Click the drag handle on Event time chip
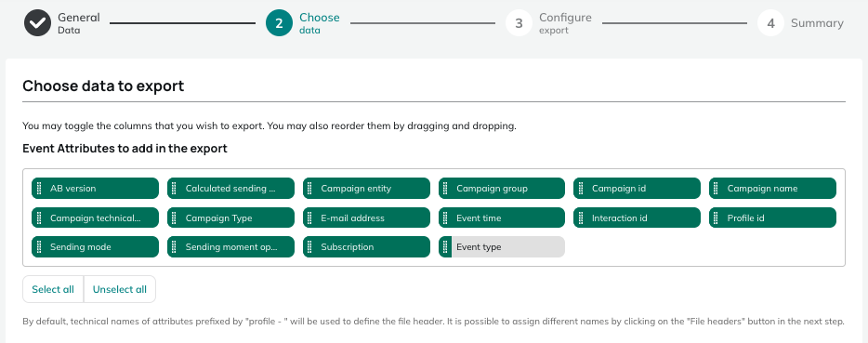Image resolution: width=868 pixels, height=343 pixels. [446, 218]
